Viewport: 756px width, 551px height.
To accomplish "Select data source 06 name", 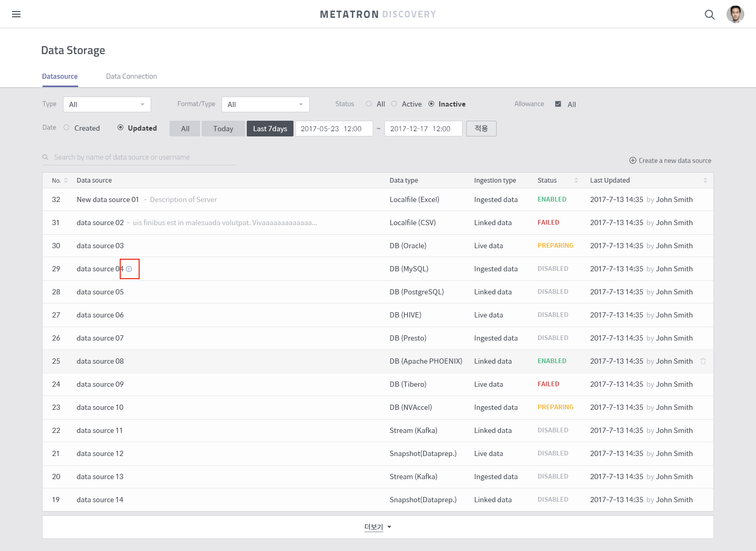I will (x=100, y=315).
